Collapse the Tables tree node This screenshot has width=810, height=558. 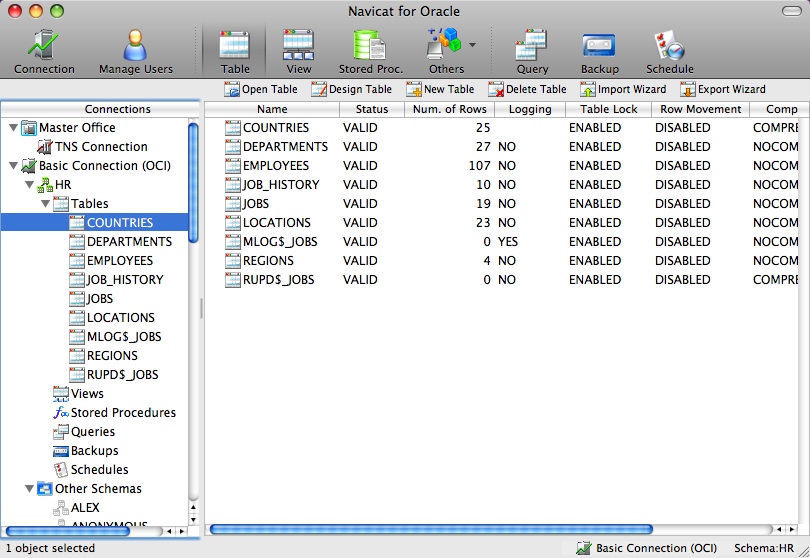45,204
